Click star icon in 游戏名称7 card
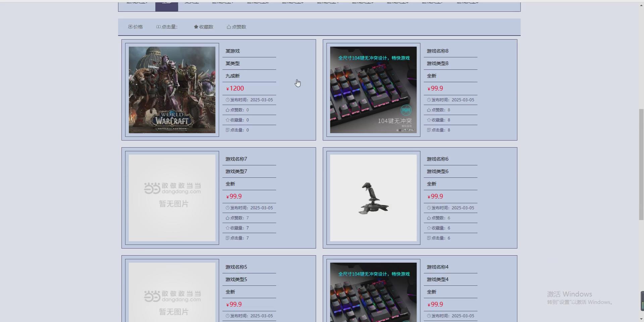The image size is (644, 322). click(227, 228)
